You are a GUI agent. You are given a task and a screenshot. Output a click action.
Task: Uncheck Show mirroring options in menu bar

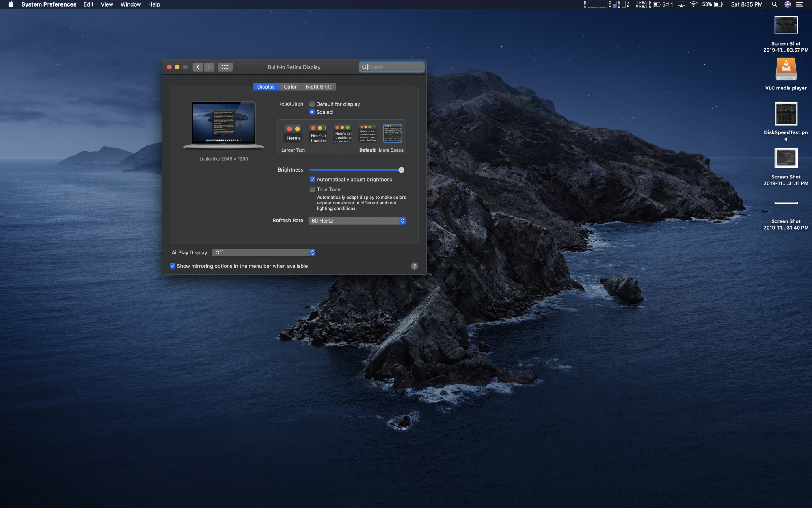[x=173, y=266]
